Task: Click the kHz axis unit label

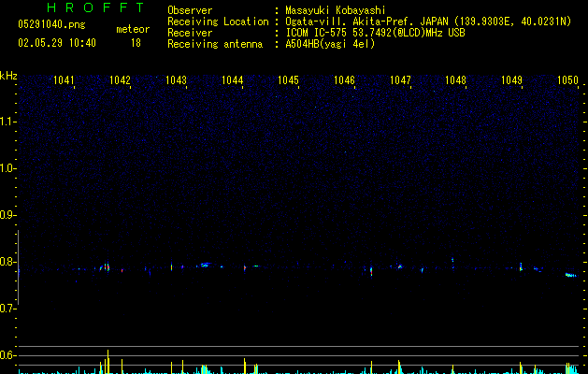Action: point(8,76)
